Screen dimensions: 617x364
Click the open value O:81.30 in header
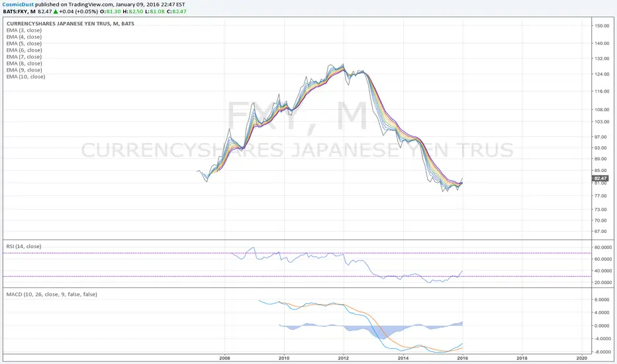tap(111, 11)
